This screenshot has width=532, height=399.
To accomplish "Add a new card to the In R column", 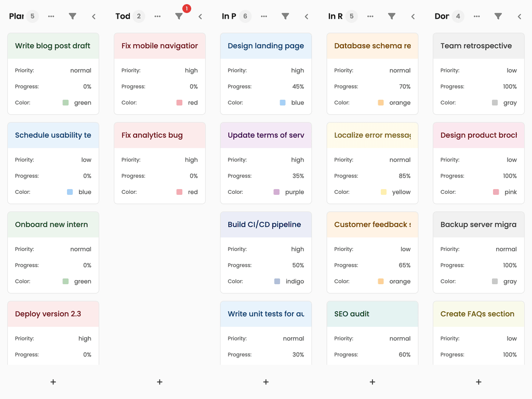I will click(x=373, y=382).
